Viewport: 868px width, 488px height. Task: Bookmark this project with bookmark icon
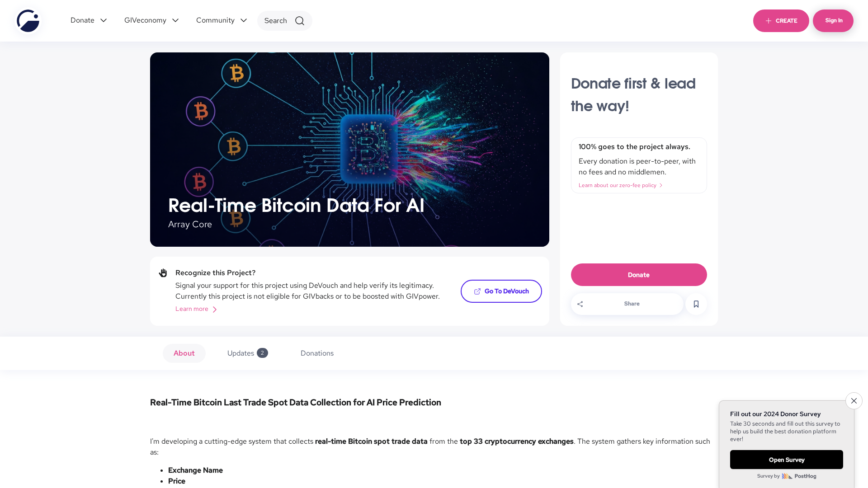tap(696, 304)
